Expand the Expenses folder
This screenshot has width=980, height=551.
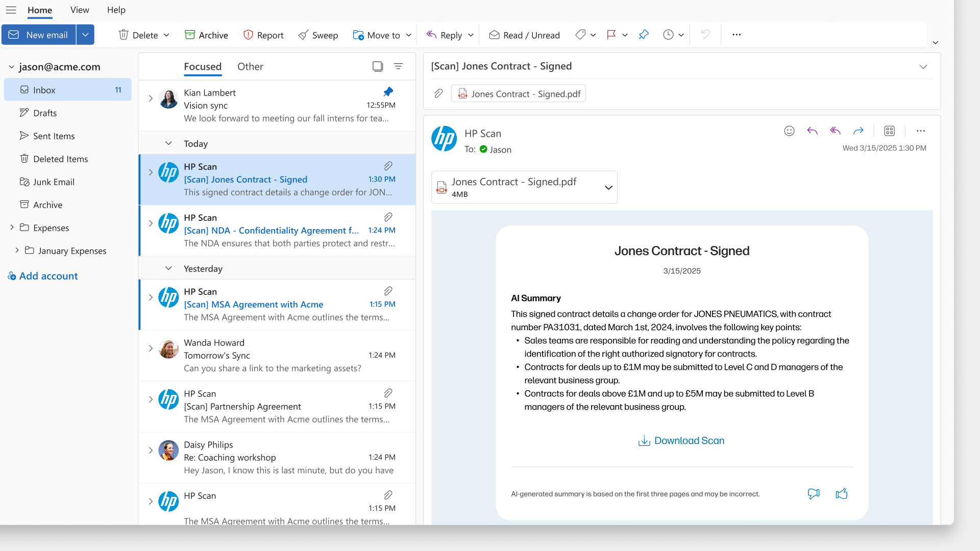pyautogui.click(x=12, y=228)
